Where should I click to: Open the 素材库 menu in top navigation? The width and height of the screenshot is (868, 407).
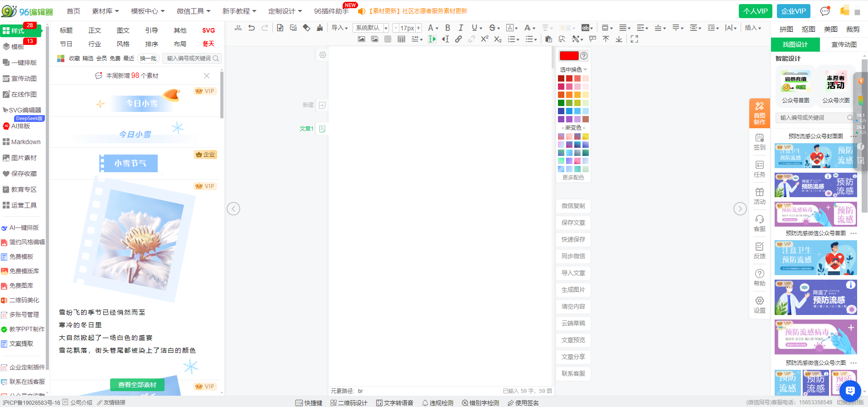[x=105, y=11]
